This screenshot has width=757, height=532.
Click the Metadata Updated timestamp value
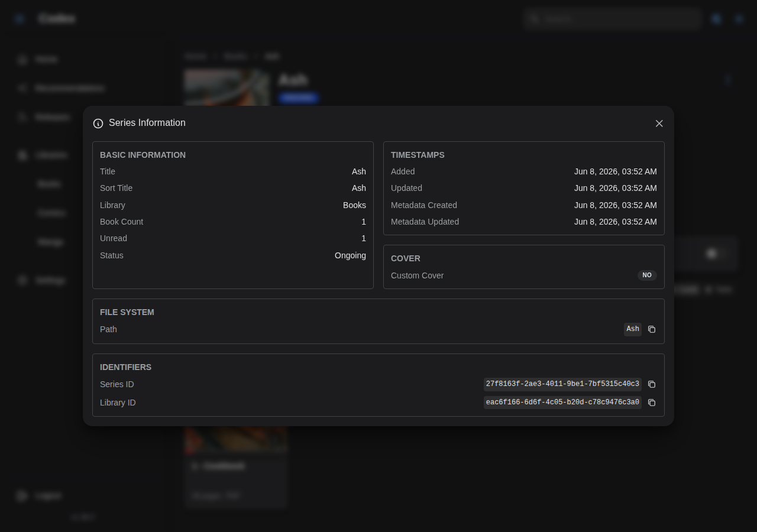615,222
